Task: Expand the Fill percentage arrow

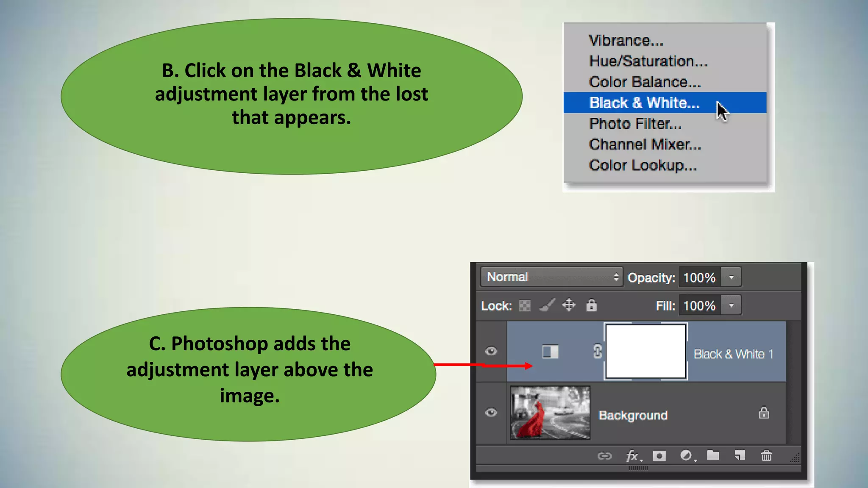Action: [x=731, y=305]
